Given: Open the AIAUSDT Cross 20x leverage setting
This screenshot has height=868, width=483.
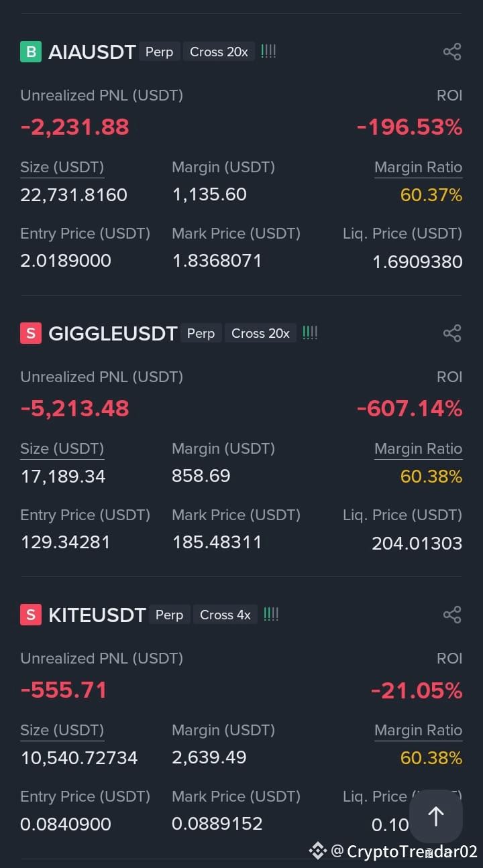Looking at the screenshot, I should (x=219, y=52).
